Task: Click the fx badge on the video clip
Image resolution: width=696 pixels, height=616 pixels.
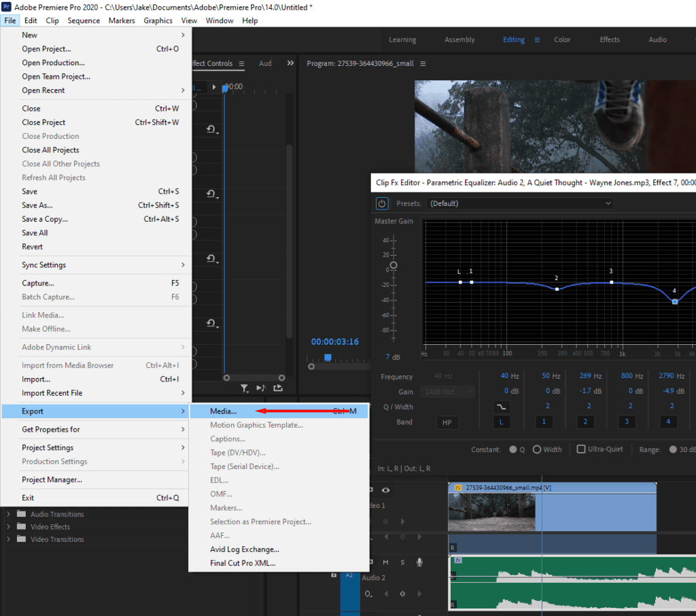Action: coord(457,487)
